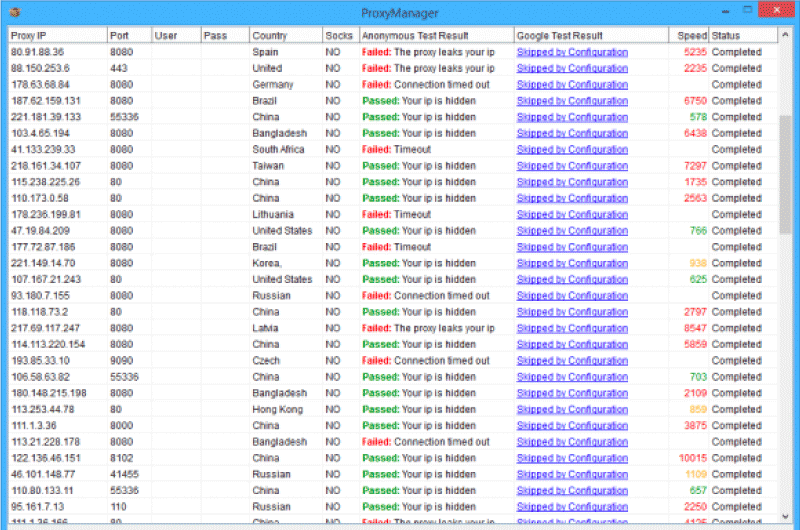Open Skipped by Configuration link for 47.19.84.209
The image size is (800, 530).
[x=572, y=231]
